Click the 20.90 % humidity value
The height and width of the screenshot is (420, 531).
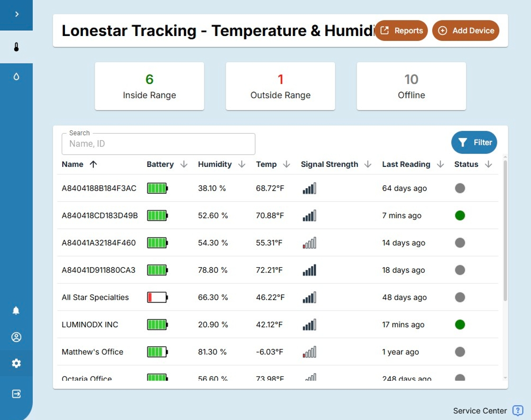[x=213, y=325]
